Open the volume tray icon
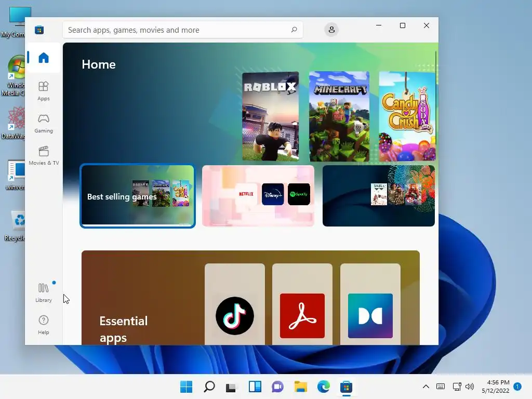 point(470,387)
